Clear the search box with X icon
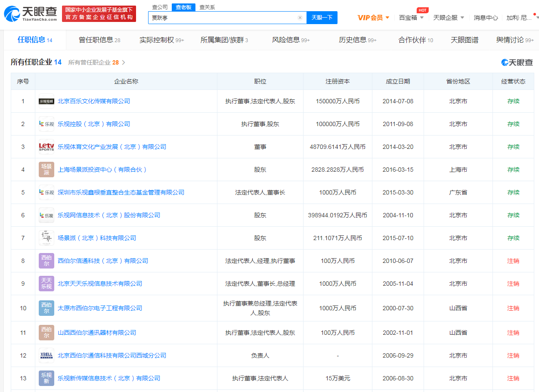This screenshot has height=392, width=539. click(300, 18)
